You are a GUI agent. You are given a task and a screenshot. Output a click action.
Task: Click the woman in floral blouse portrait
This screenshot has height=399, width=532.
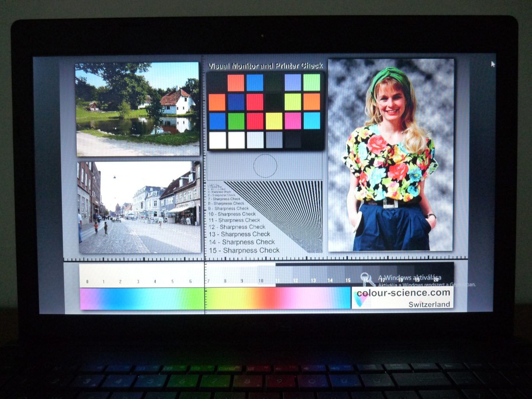(391, 155)
